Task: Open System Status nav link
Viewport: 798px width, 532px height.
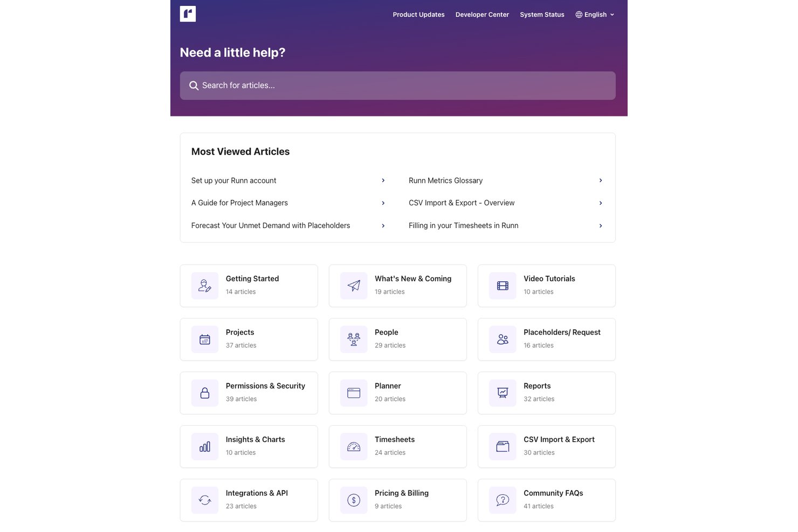Action: [x=542, y=15]
